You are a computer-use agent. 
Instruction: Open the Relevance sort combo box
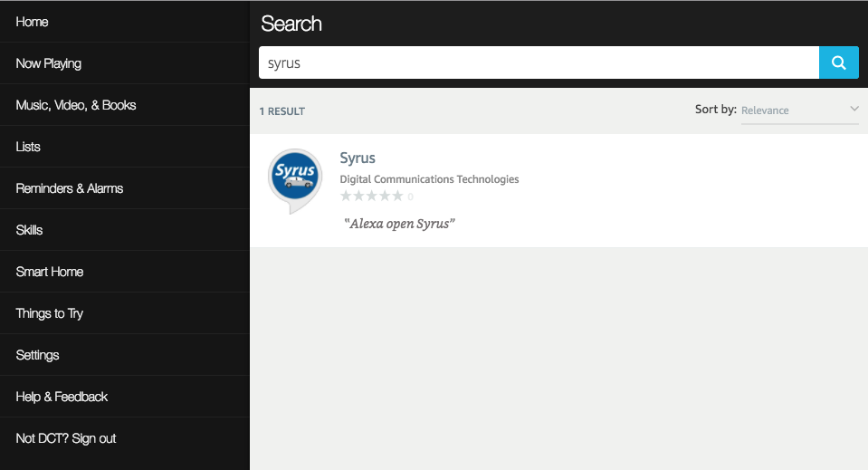click(798, 110)
